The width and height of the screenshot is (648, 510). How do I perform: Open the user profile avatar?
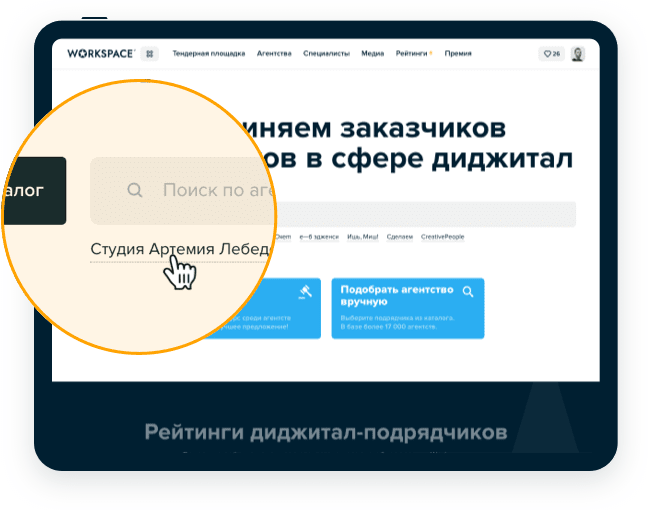[578, 54]
